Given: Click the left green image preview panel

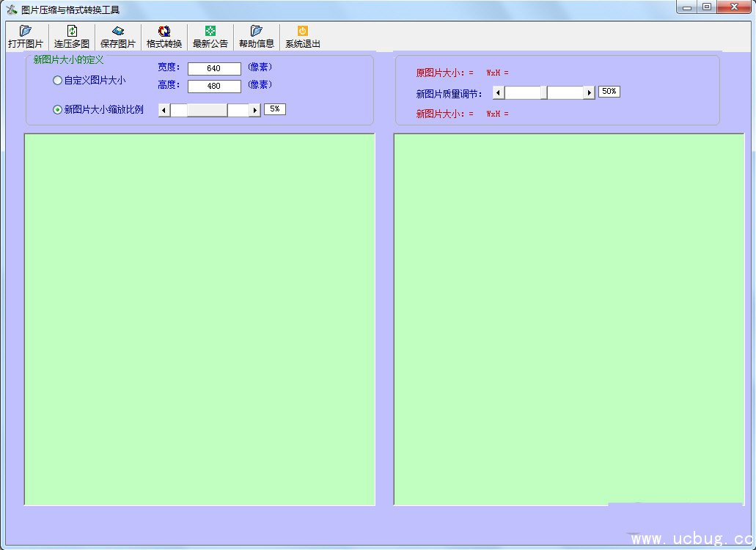Looking at the screenshot, I should (x=199, y=319).
